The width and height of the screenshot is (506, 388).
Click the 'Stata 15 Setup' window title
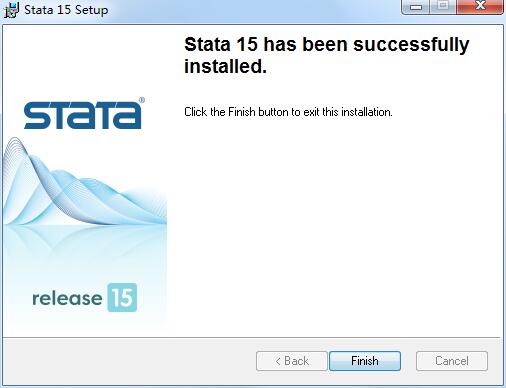tap(66, 10)
